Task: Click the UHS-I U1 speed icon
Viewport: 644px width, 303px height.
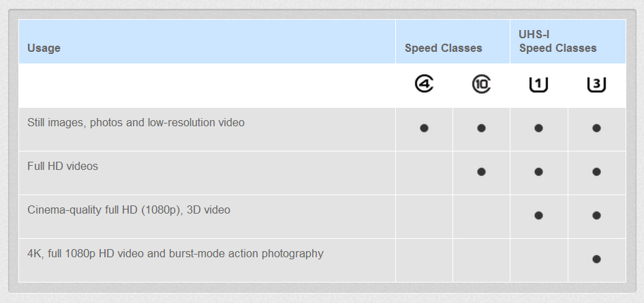Action: tap(538, 85)
